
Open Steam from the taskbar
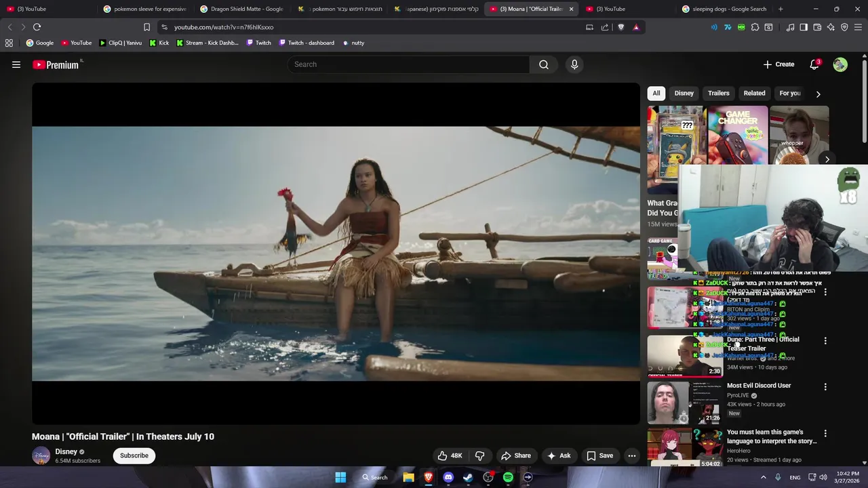pos(468,477)
